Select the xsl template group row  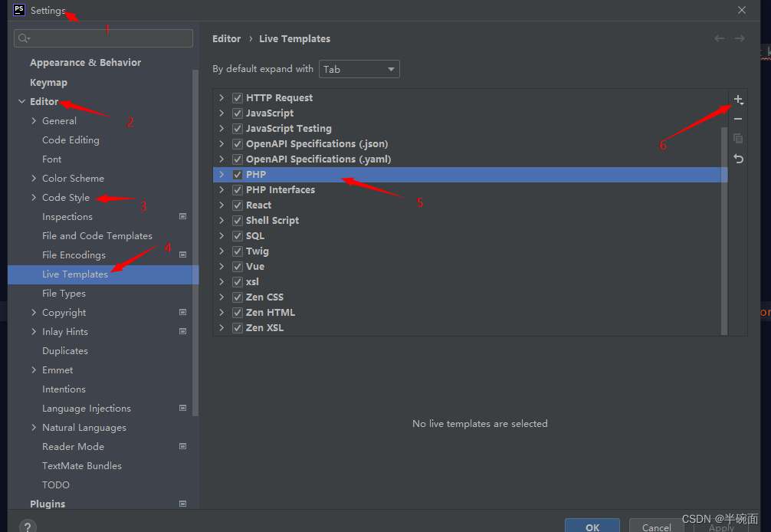tap(470, 282)
